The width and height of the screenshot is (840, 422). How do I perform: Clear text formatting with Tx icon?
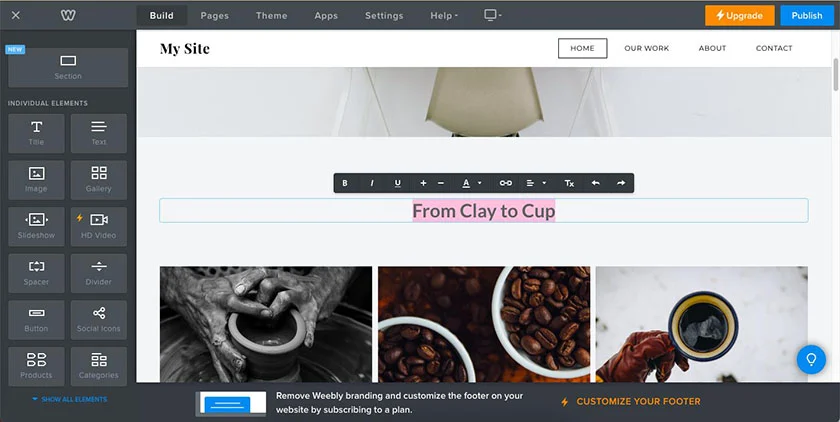[x=569, y=183]
